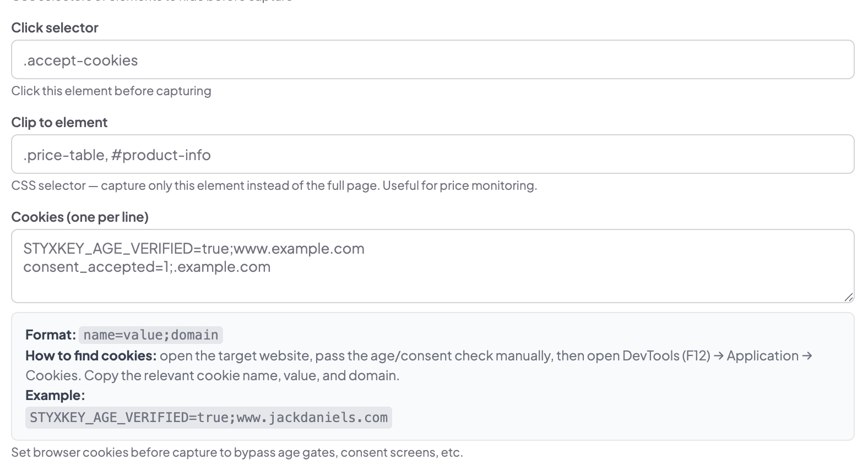Click 'Set browser cookies before capture' hint
Screen dimensions: 868x460
click(x=237, y=452)
